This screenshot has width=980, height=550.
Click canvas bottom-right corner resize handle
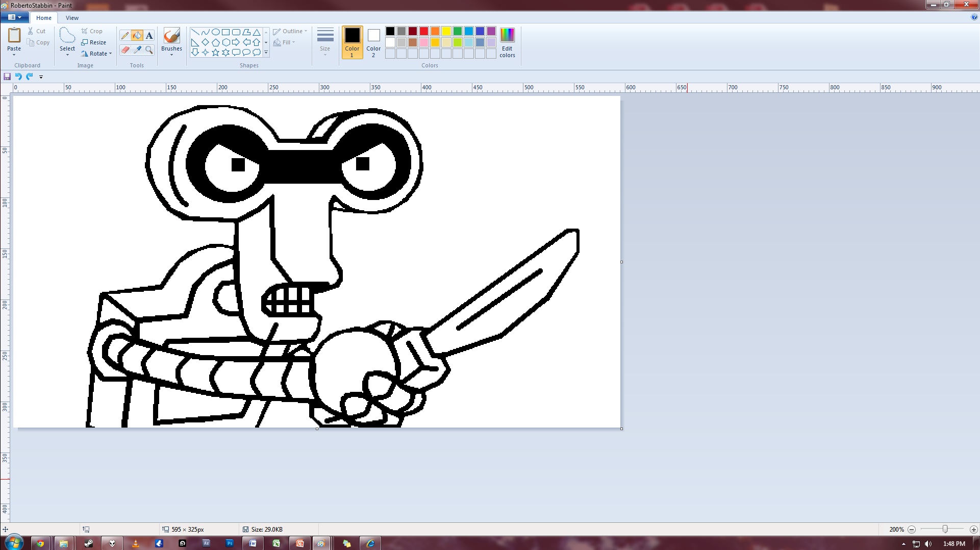pos(621,429)
